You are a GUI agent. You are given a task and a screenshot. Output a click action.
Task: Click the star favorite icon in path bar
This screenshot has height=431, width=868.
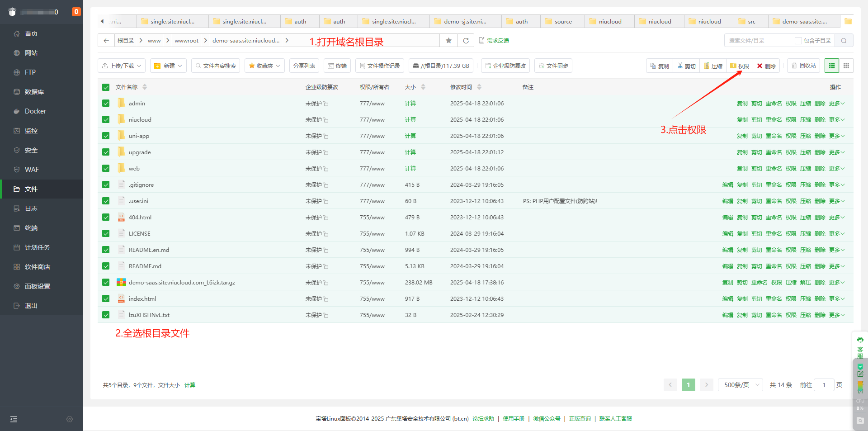448,41
